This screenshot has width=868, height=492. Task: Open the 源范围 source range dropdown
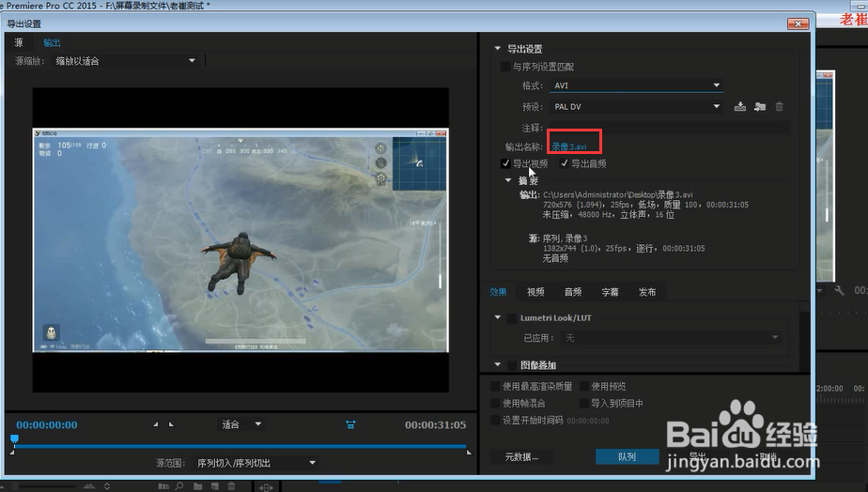pyautogui.click(x=256, y=463)
